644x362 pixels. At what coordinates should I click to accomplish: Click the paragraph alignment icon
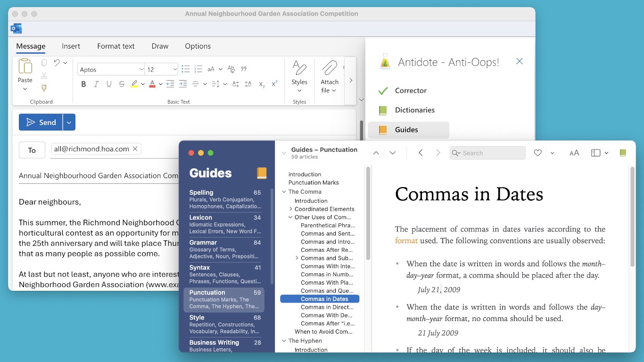(196, 84)
